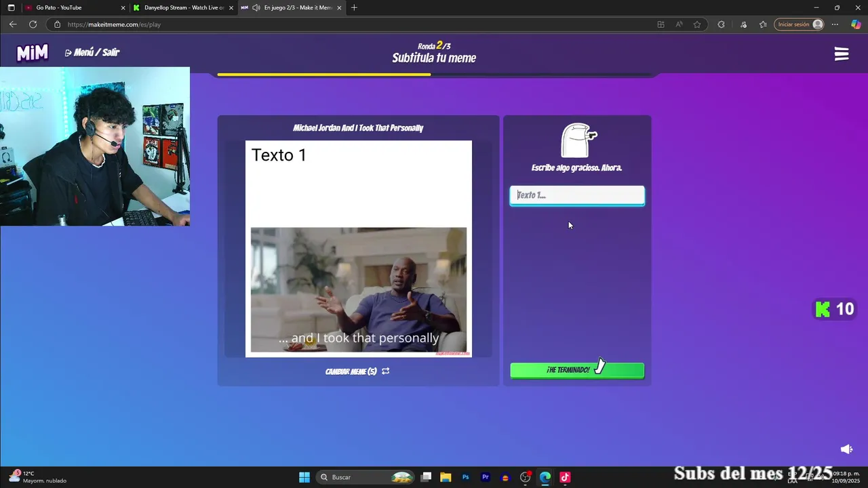Launch Photoshop from the taskbar
This screenshot has height=488, width=868.
tap(465, 477)
